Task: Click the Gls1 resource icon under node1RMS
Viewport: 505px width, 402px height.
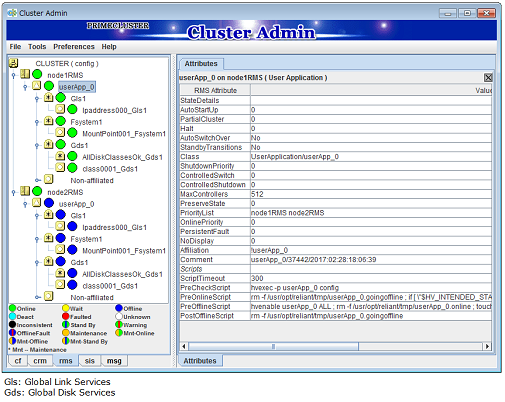Action: 49,98
